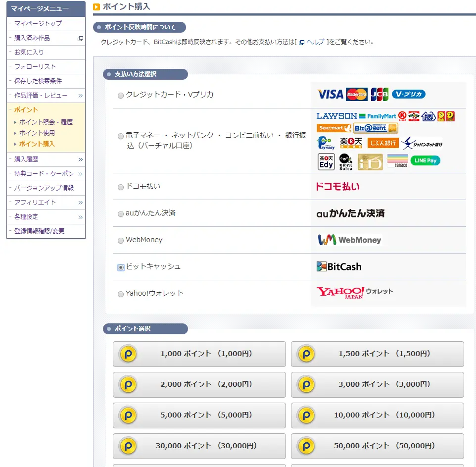The image size is (476, 467).
Task: Click the V-プリカ logo
Action: pos(409,94)
